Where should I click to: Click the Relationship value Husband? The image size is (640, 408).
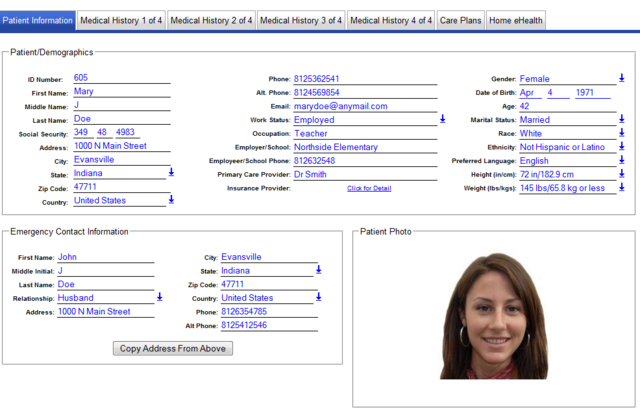pos(76,298)
